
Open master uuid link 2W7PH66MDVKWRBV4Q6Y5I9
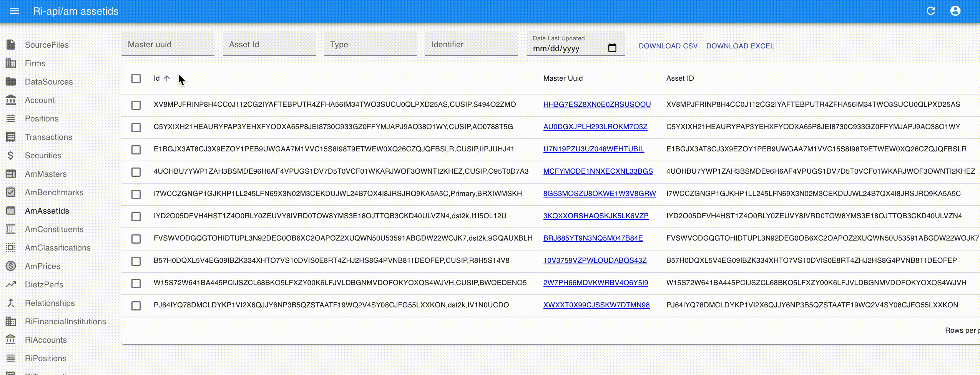pyautogui.click(x=596, y=282)
